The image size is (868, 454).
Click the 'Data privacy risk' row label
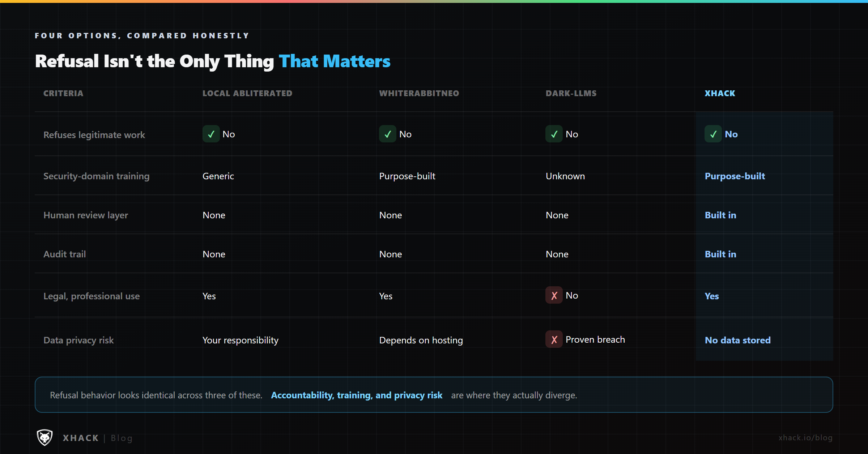78,340
